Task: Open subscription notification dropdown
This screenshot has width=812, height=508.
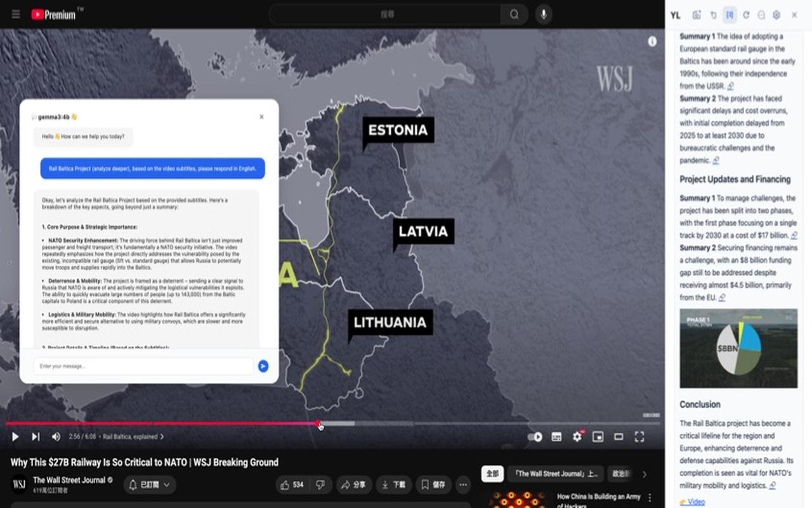Action: (x=150, y=485)
